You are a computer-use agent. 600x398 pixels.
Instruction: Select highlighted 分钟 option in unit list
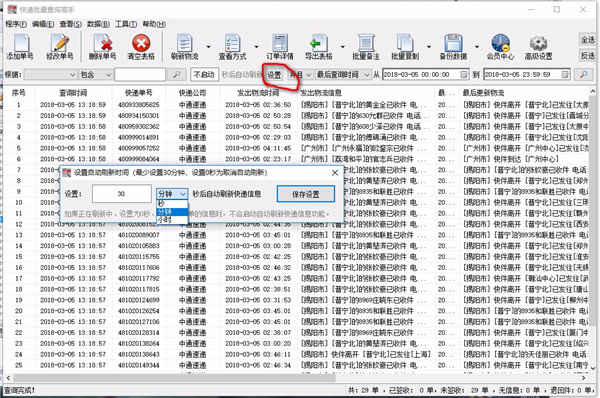172,212
